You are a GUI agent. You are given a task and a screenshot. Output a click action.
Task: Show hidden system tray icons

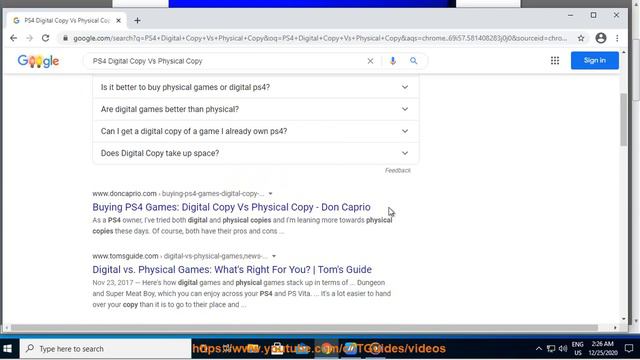(539, 349)
